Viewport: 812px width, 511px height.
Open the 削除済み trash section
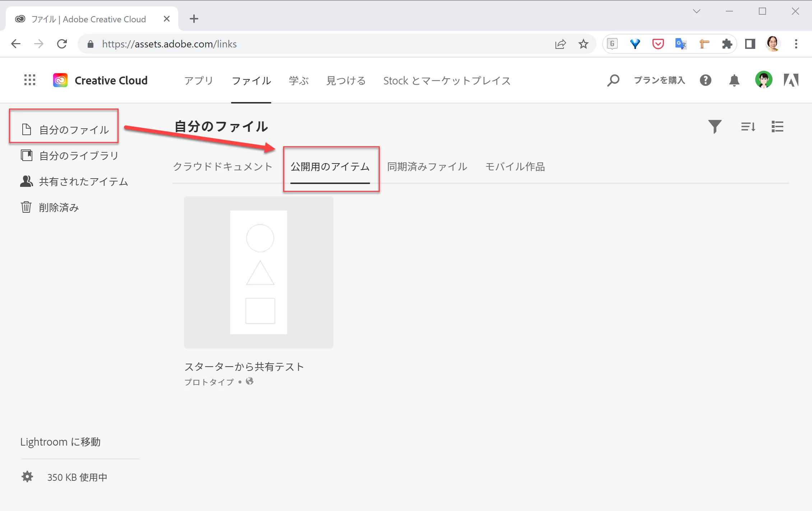point(59,207)
